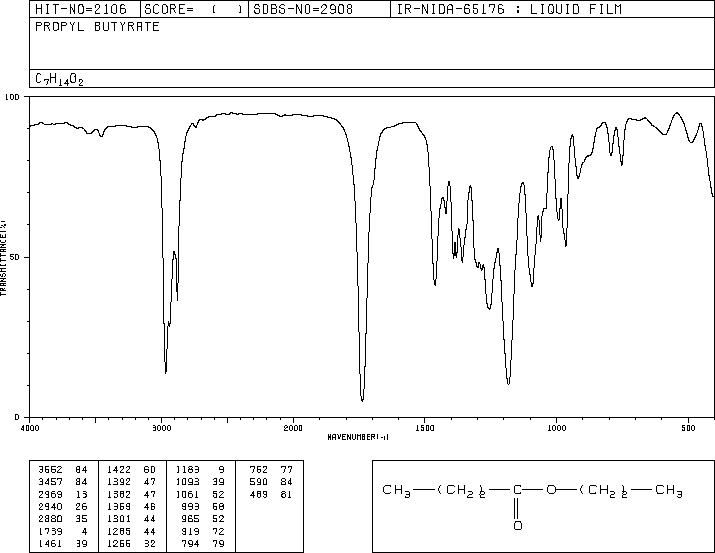Select the 1739 peak table entry
Viewport: 715px width, 553px height.
(x=63, y=531)
